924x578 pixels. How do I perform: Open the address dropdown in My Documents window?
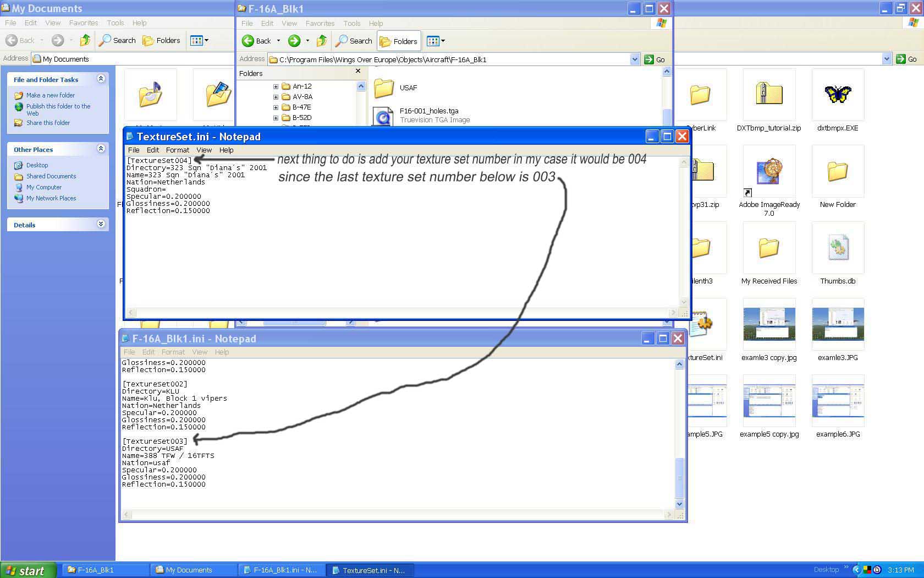[887, 59]
